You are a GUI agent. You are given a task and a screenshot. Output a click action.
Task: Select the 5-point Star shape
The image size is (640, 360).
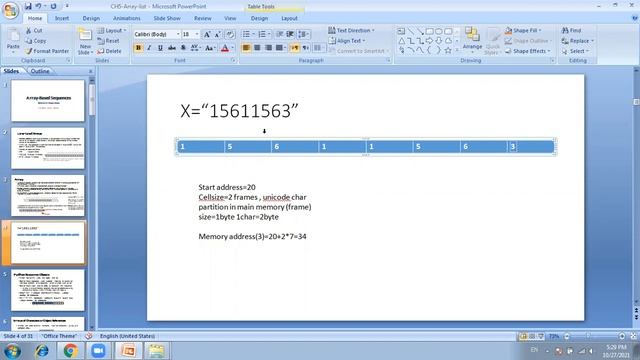click(448, 50)
